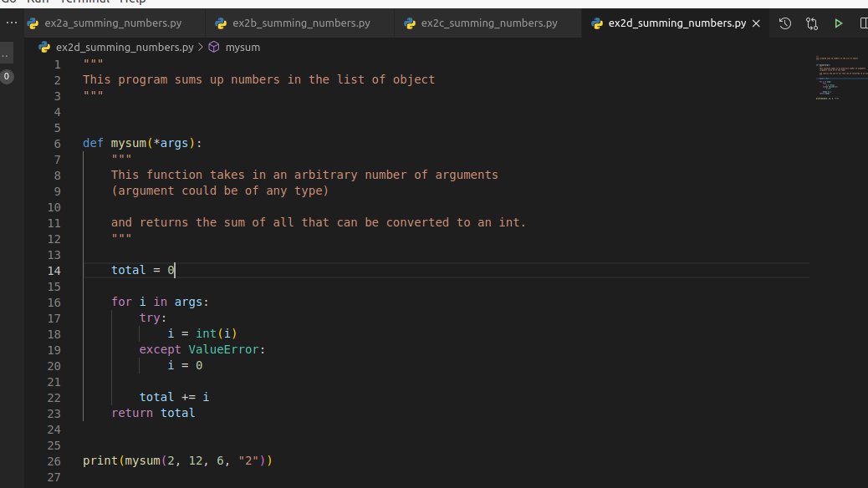Viewport: 868px width, 488px height.
Task: Click the 'total = 0' statement
Action: point(143,270)
